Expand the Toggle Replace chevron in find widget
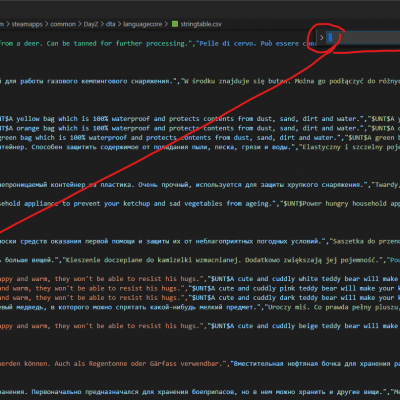 (321, 38)
